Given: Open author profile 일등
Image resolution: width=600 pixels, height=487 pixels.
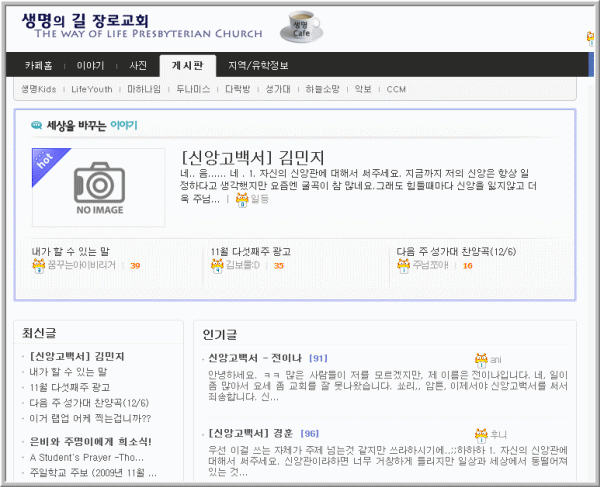Looking at the screenshot, I should tap(259, 199).
